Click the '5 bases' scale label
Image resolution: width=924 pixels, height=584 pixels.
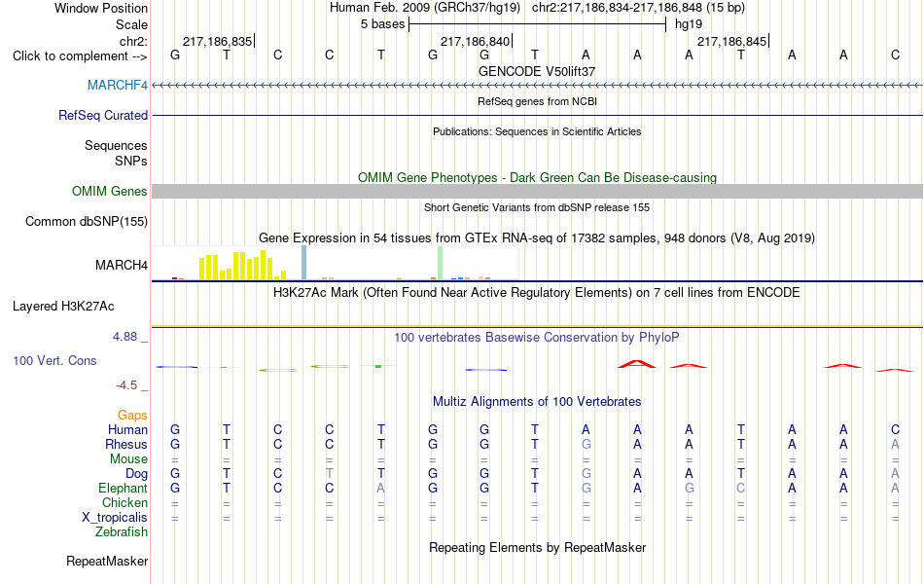383,24
